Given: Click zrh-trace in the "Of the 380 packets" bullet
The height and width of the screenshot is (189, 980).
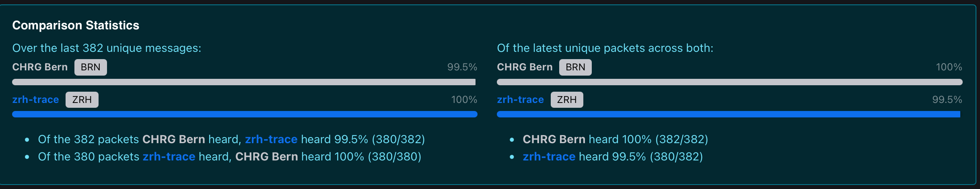Looking at the screenshot, I should tap(169, 157).
